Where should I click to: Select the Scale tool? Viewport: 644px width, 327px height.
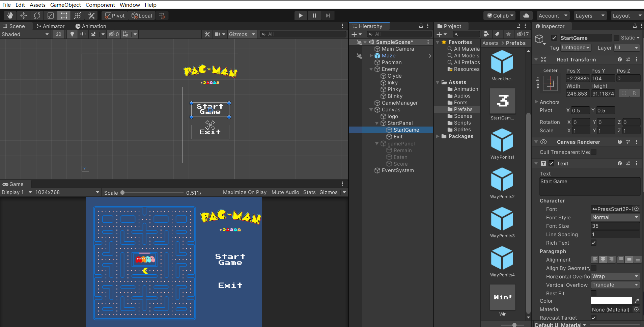(51, 16)
